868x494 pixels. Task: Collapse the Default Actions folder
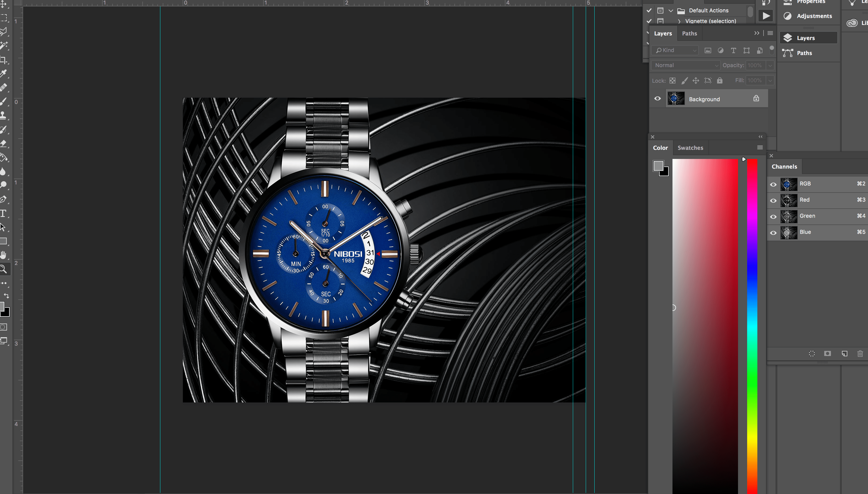[671, 10]
